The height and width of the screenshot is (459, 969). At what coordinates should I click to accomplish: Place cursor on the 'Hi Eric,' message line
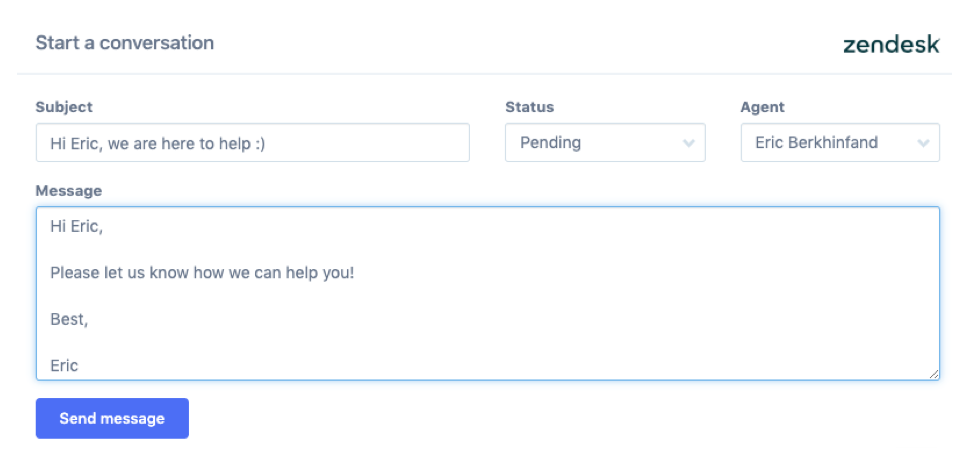(77, 227)
